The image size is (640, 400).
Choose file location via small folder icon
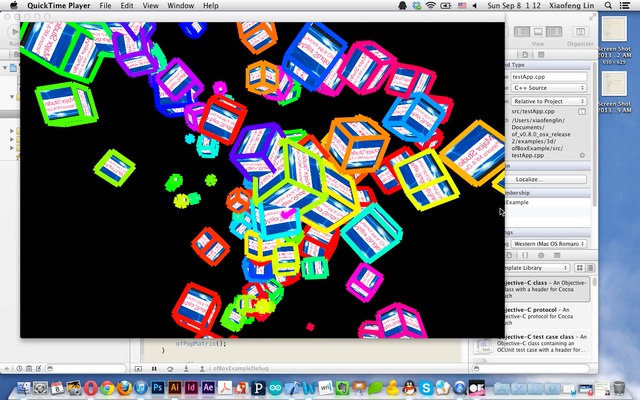582,111
